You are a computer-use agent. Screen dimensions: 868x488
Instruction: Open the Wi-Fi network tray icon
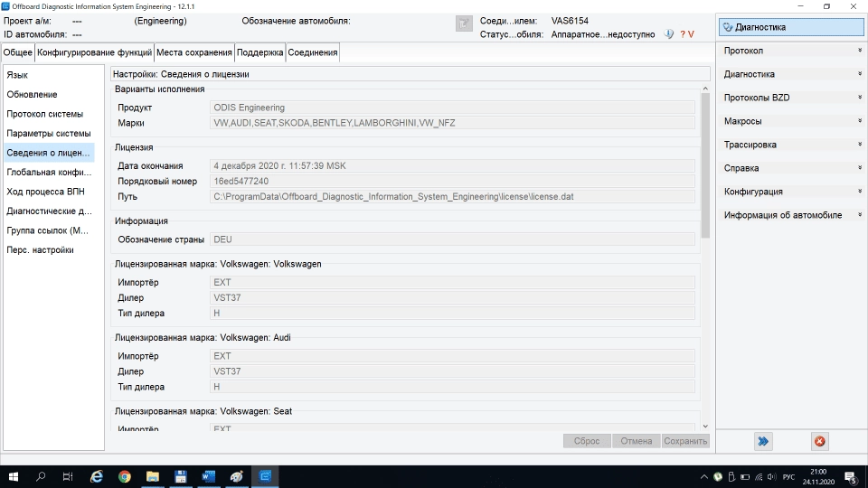tap(759, 476)
